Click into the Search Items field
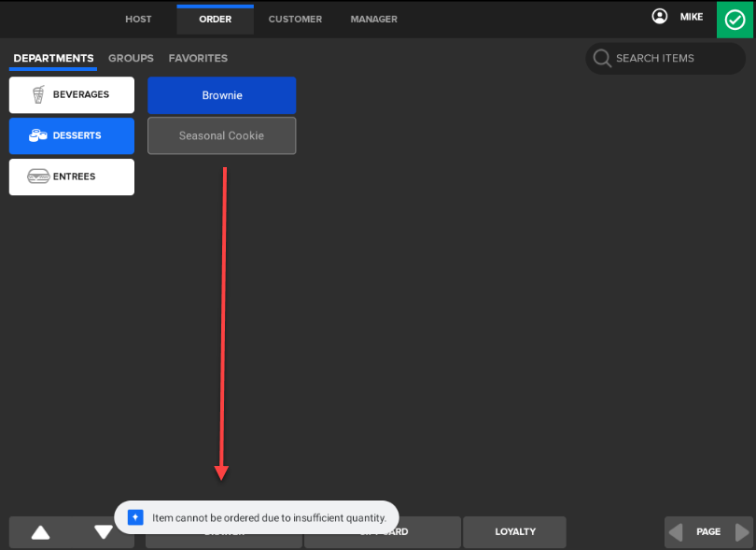 pyautogui.click(x=666, y=58)
